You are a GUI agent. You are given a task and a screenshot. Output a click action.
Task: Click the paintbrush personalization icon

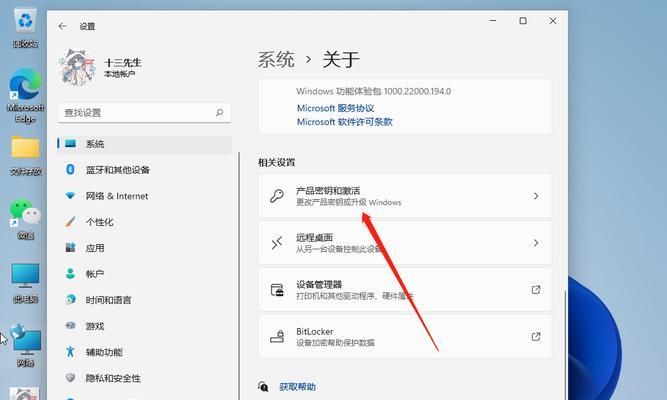coord(70,221)
